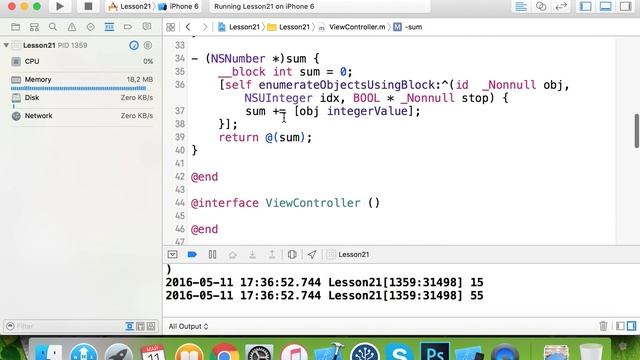Select the Network gauge row
The image size is (640, 360).
[82, 116]
